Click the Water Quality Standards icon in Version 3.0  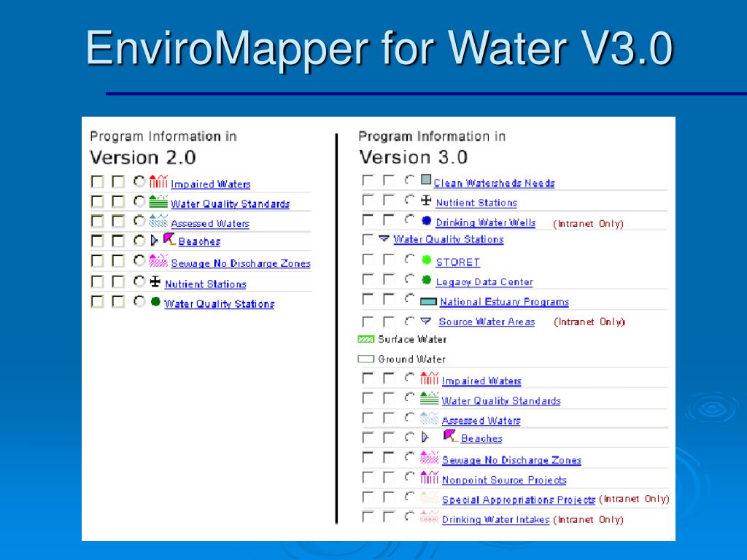pos(429,398)
